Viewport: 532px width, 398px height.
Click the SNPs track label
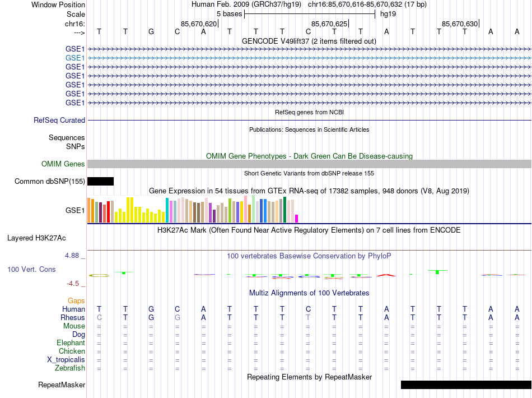[x=76, y=146]
